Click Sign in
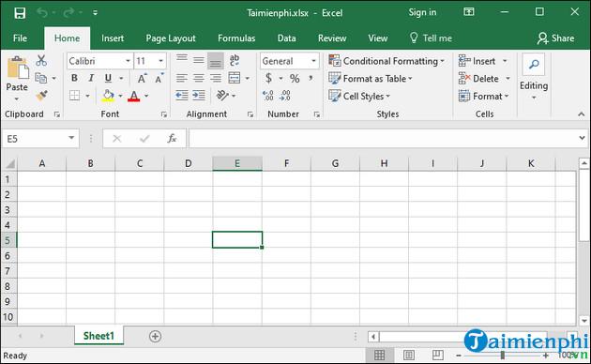This screenshot has width=591, height=364. point(422,12)
